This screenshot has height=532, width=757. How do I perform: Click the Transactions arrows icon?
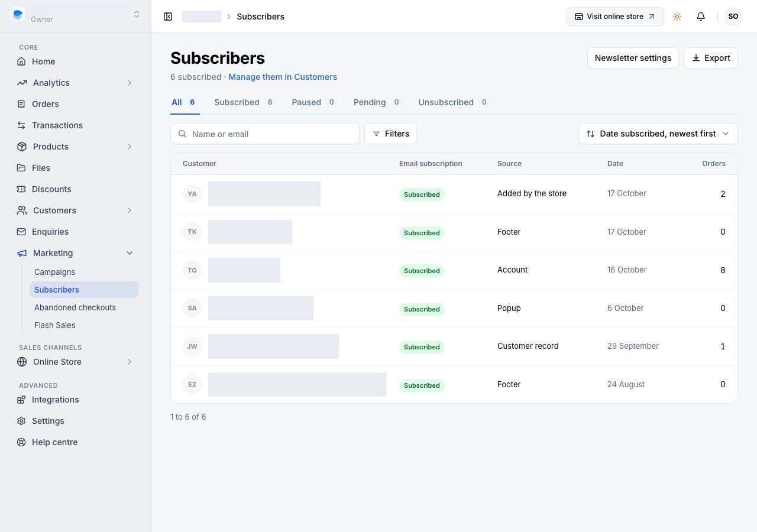[x=21, y=125]
